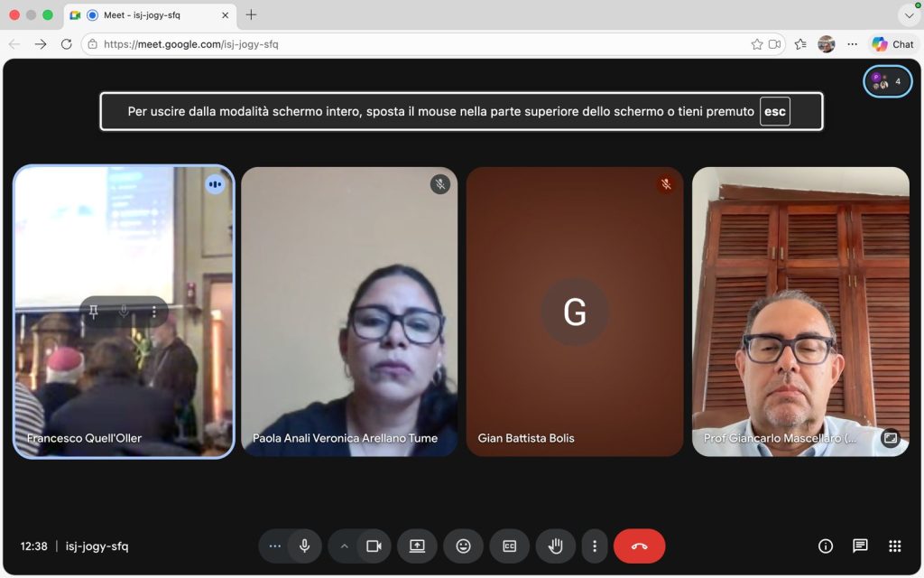Open the emoji reactions picker

(x=463, y=545)
